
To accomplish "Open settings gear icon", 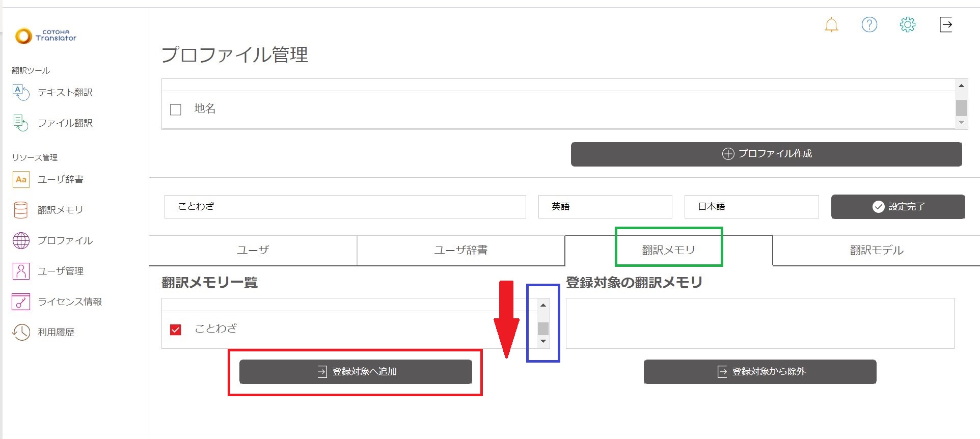I will 907,24.
